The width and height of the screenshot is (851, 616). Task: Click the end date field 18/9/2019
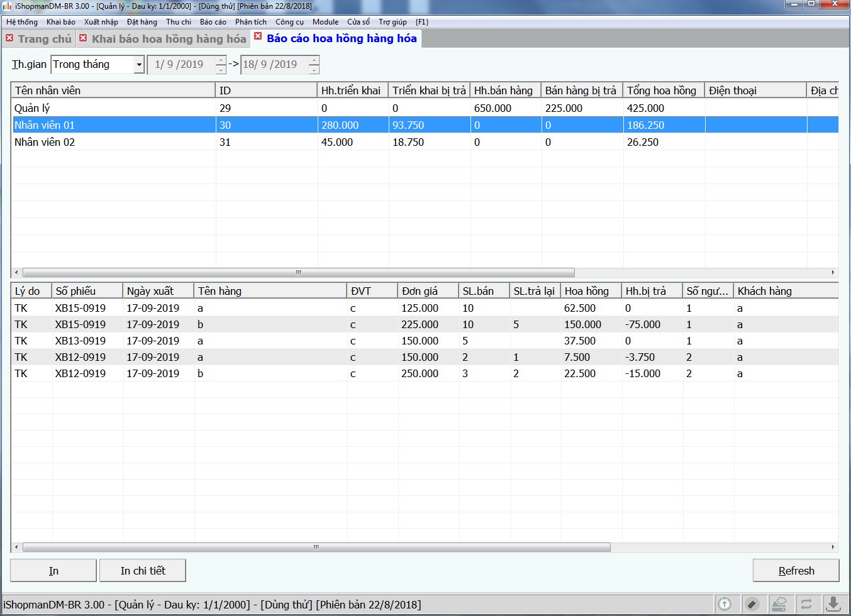point(274,65)
